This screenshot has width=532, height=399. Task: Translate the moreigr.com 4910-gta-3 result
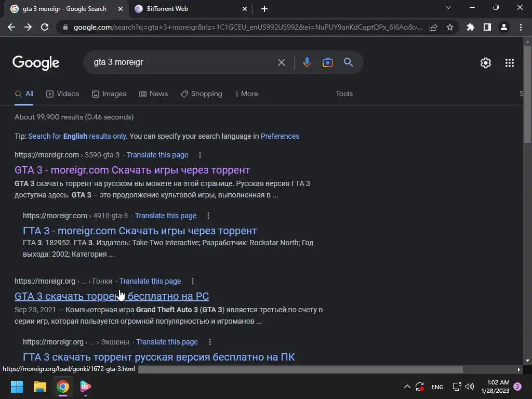[166, 216]
